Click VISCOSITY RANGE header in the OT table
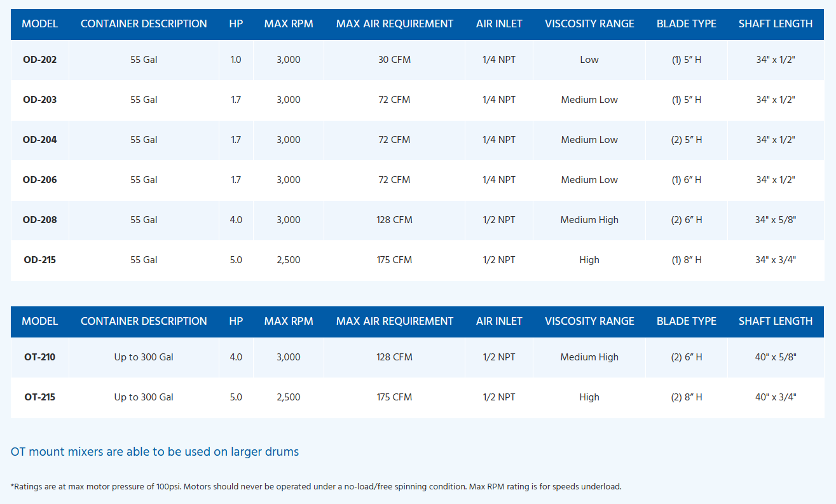Screen dimensions: 836x504 [x=589, y=322]
